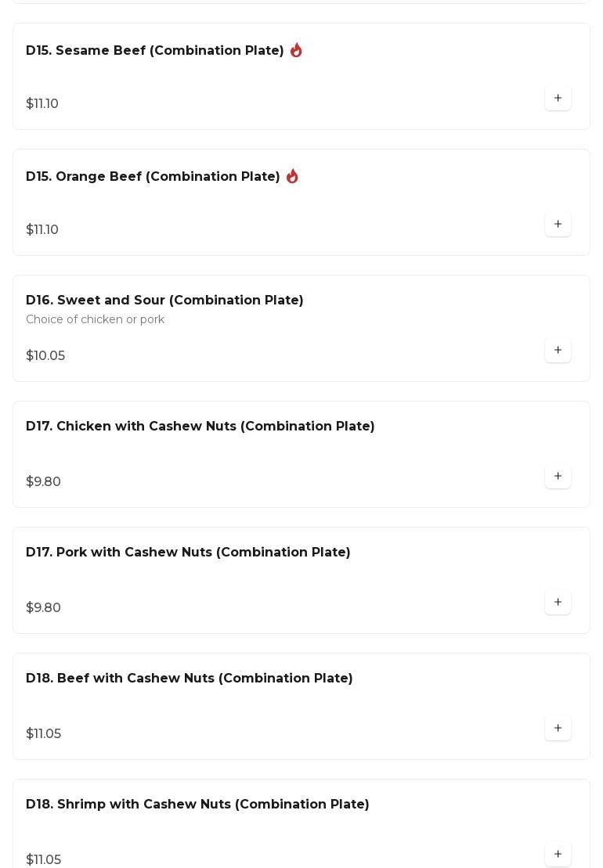Viewport: 603px width, 868px height.
Task: Open D18 Shrimp with Cashew Nuts title
Action: click(197, 805)
